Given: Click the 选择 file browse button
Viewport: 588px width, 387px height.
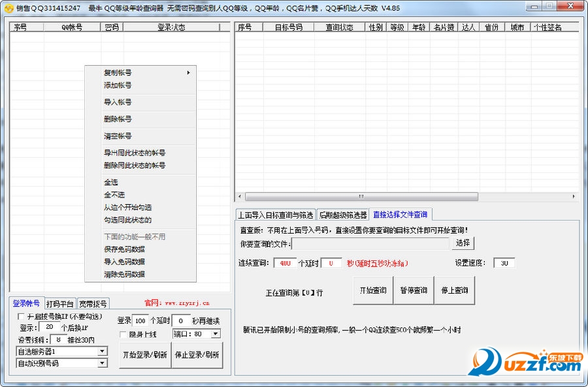Looking at the screenshot, I should click(x=463, y=243).
